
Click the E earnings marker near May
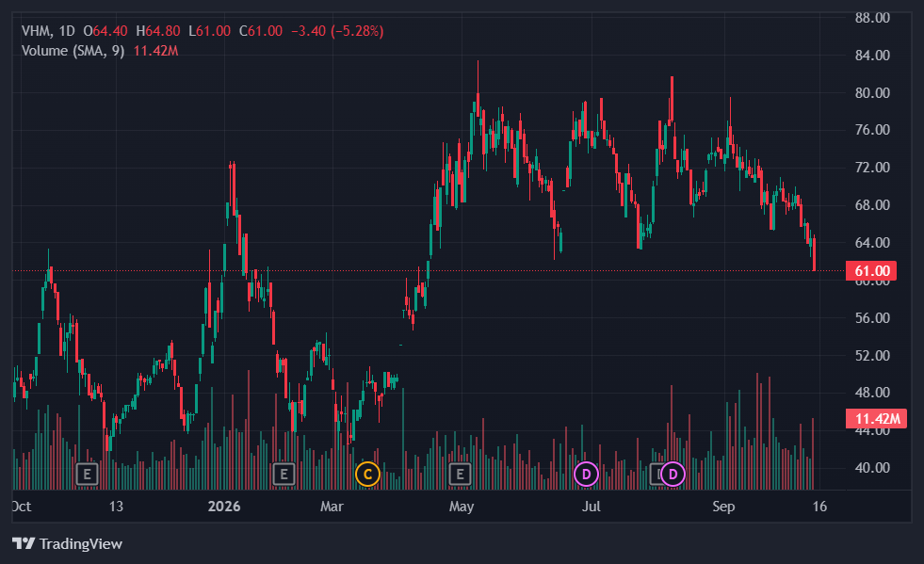(x=460, y=474)
